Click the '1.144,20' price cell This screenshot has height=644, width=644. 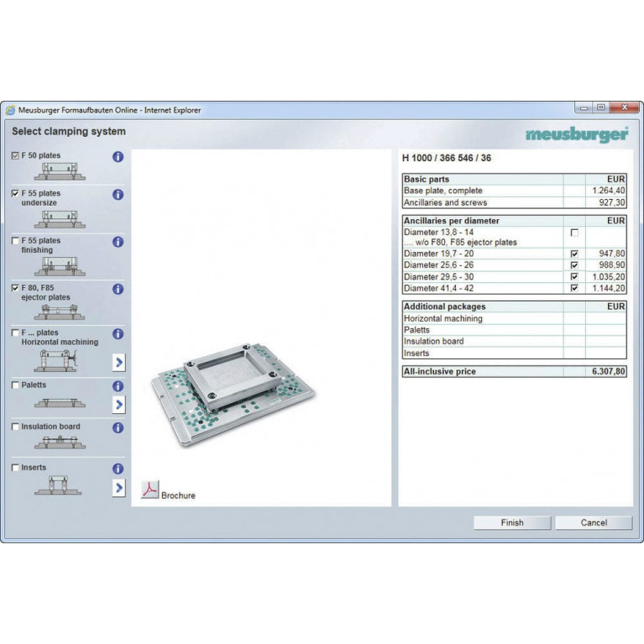(x=608, y=288)
